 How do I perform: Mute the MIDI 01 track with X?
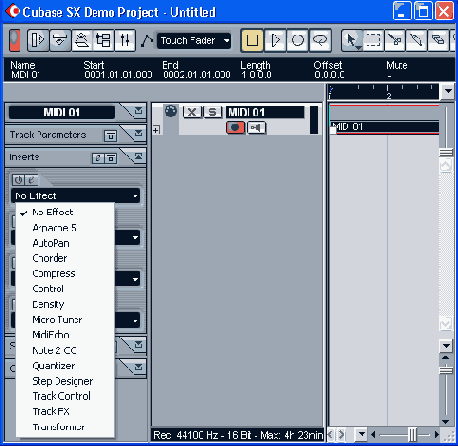[x=192, y=112]
